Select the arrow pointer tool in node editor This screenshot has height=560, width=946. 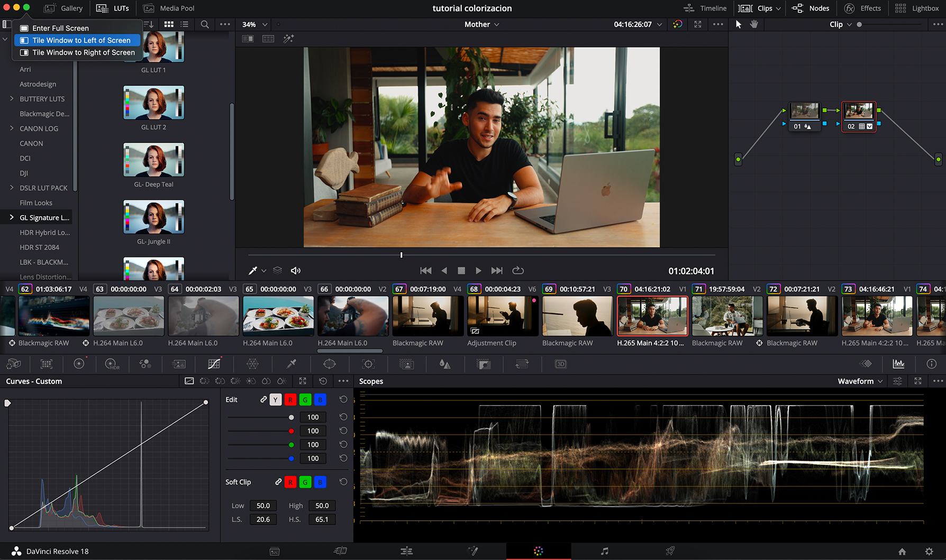739,24
